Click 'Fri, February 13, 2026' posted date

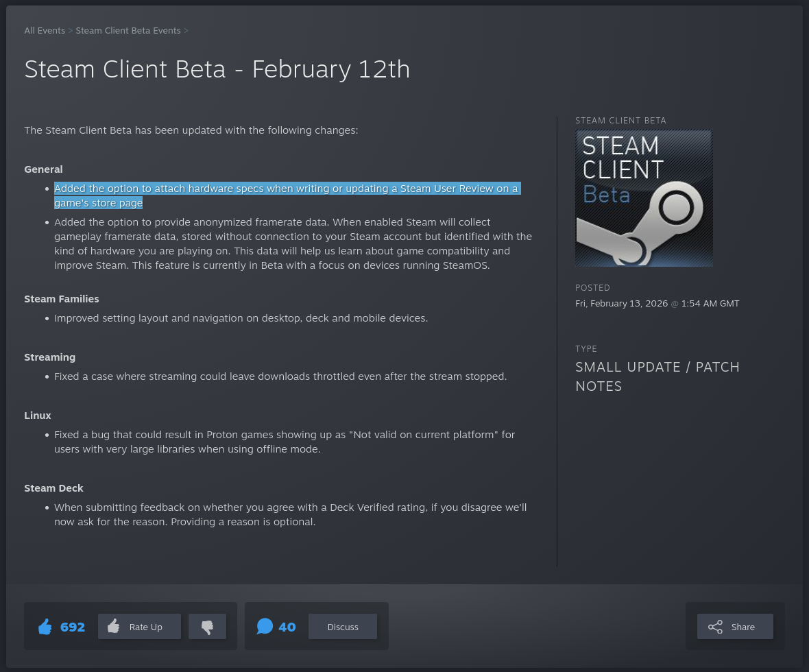pyautogui.click(x=621, y=304)
